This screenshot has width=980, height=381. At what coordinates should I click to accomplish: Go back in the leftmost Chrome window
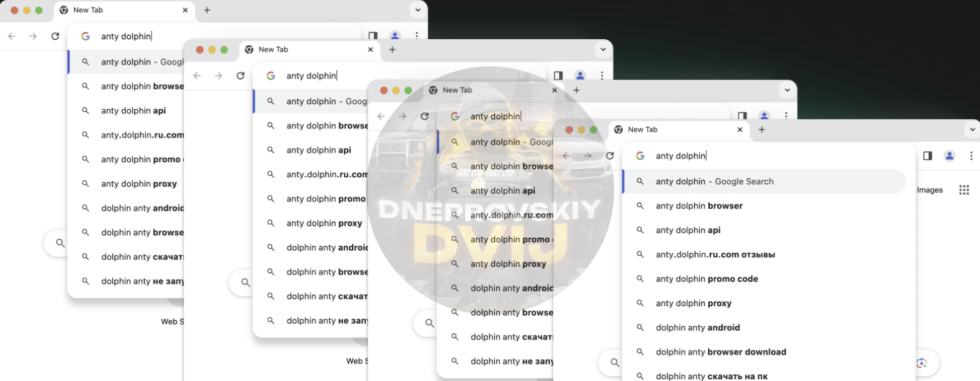pos(11,36)
